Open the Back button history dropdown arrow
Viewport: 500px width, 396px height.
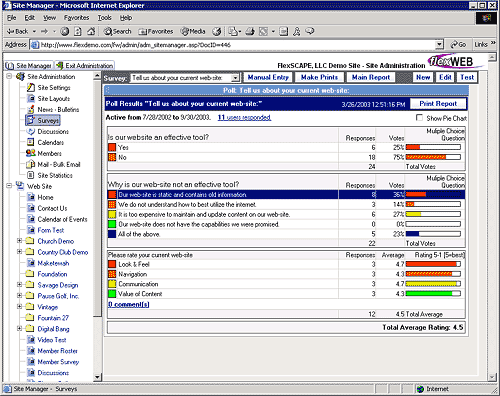point(34,32)
